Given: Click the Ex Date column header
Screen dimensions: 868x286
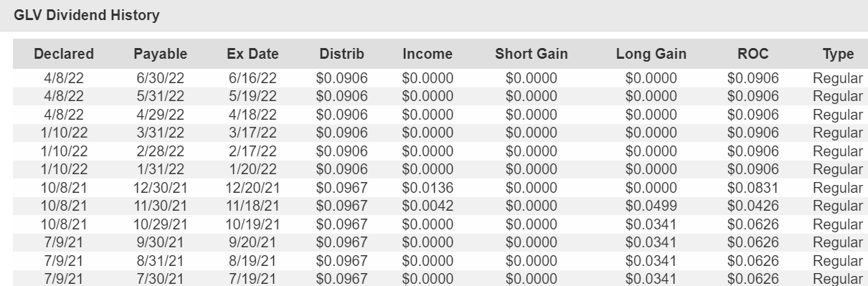Looking at the screenshot, I should point(253,54).
